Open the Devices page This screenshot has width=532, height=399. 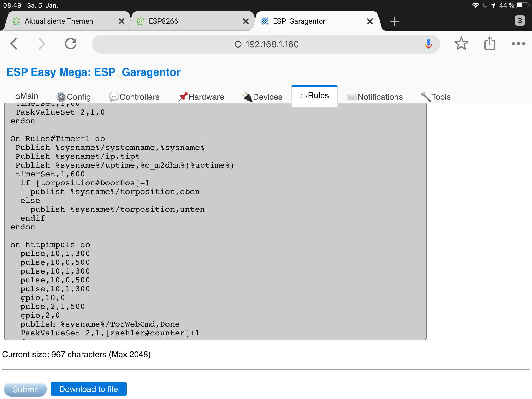(262, 97)
